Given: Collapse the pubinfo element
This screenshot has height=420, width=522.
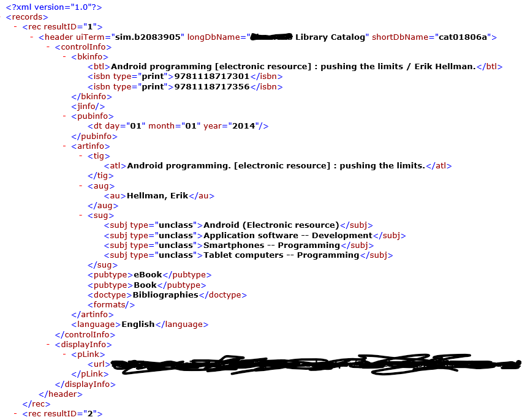Looking at the screenshot, I should 64,116.
